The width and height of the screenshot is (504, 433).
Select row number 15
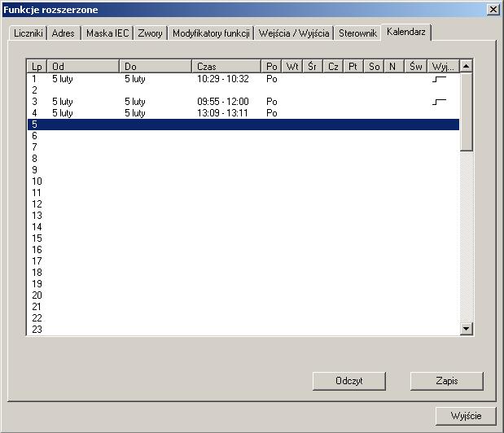[243, 238]
